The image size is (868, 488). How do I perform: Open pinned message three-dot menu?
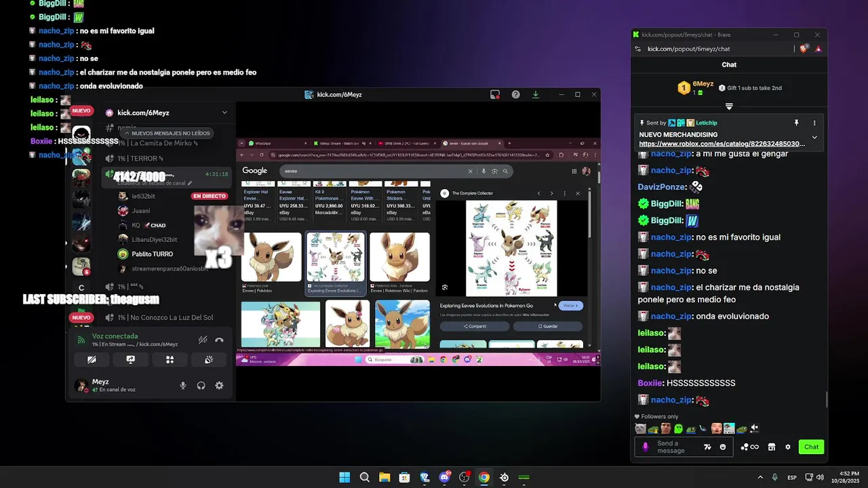coord(814,123)
